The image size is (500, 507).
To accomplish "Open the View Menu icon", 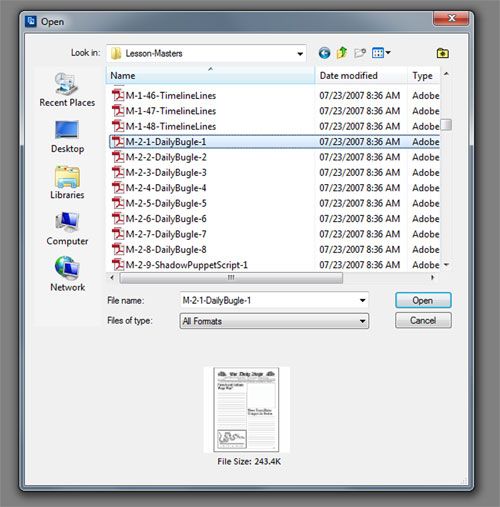I will pyautogui.click(x=381, y=53).
